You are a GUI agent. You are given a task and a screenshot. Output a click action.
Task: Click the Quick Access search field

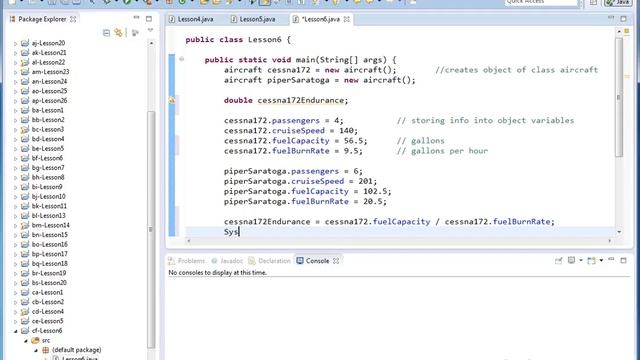[x=541, y=2]
